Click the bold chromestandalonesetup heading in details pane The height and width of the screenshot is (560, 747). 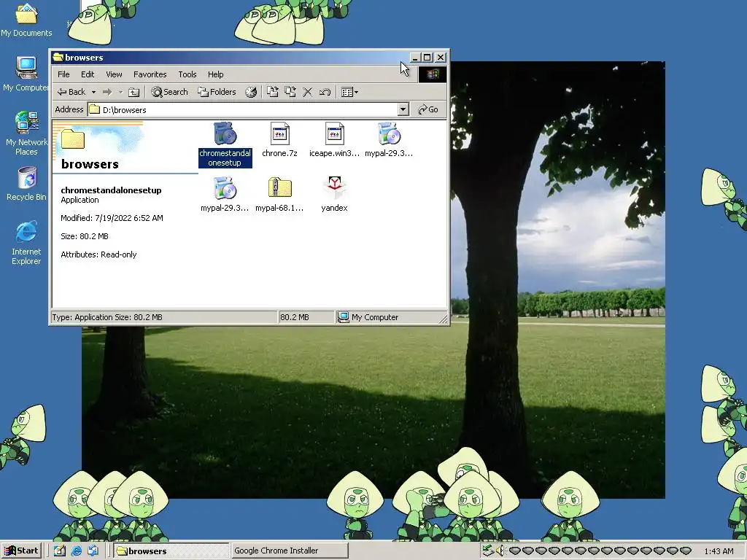111,190
